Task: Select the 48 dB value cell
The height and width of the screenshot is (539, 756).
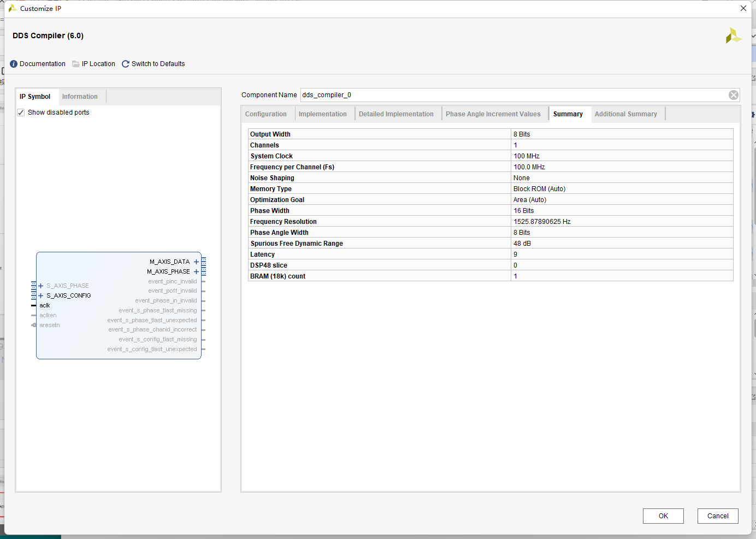Action: [522, 244]
